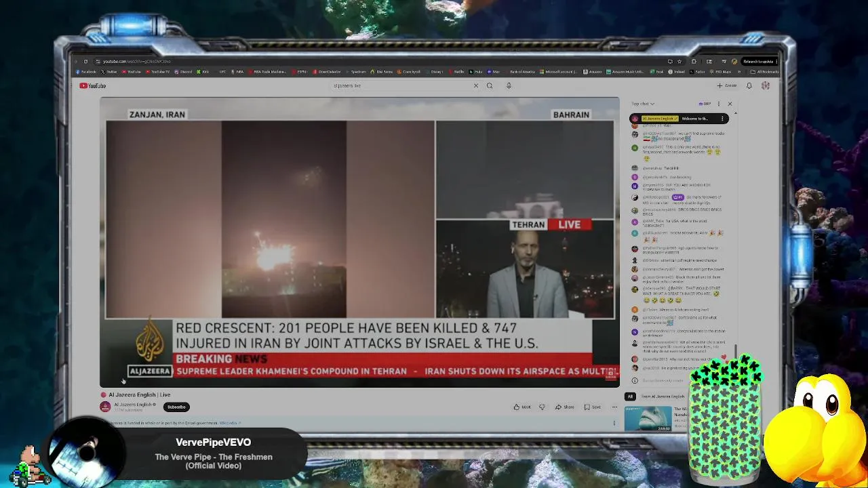This screenshot has height=488, width=868.
Task: Start voice search with the microphone icon
Action: [x=509, y=85]
